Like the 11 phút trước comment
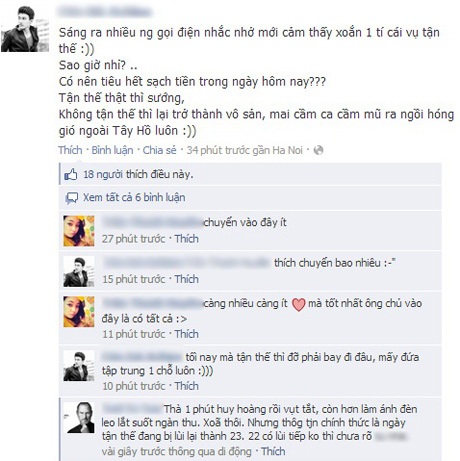The image size is (460, 461). coord(186,334)
